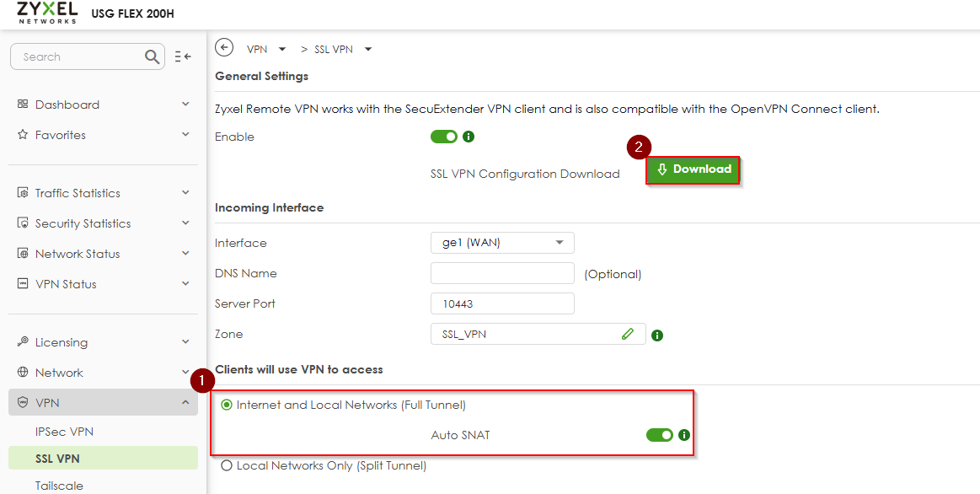Open the SSL VPN breadcrumb dropdown
980x494 pixels.
pyautogui.click(x=367, y=50)
